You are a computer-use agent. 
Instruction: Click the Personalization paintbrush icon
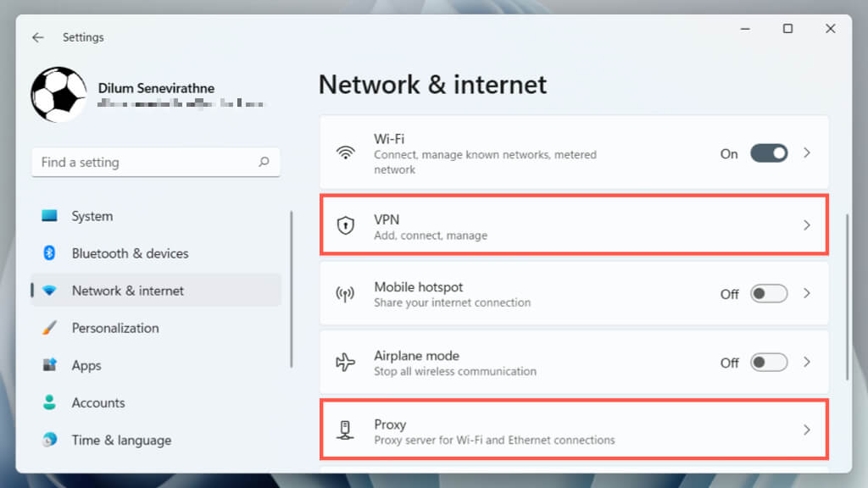49,328
